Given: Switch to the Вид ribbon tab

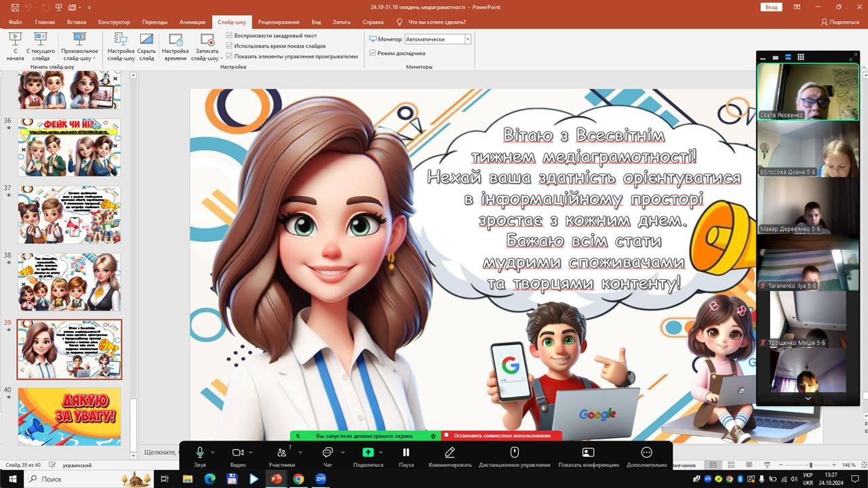Looking at the screenshot, I should (316, 22).
